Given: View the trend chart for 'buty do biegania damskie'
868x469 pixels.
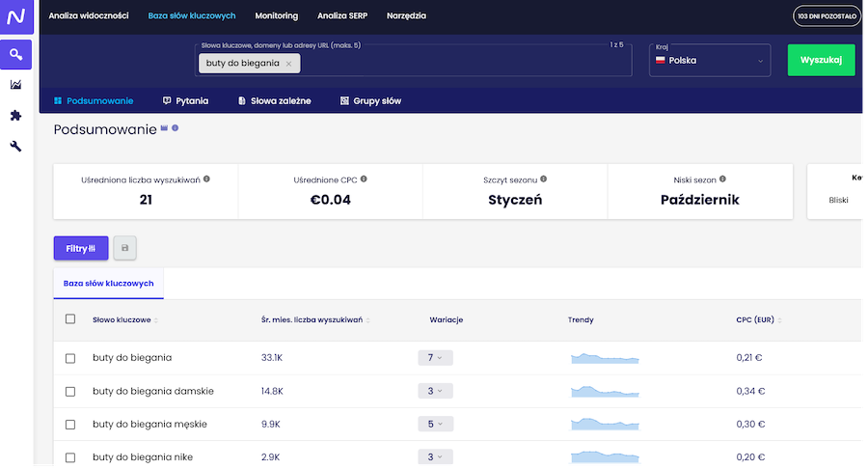Looking at the screenshot, I should point(605,392).
